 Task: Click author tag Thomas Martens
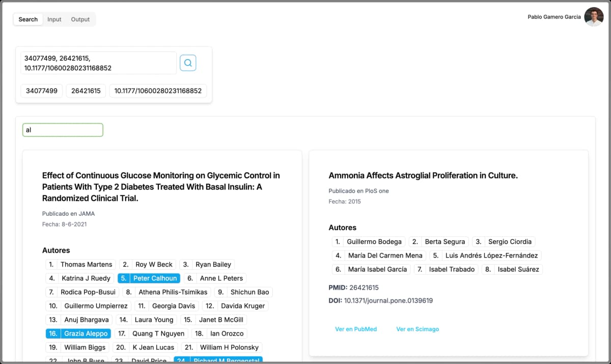click(x=80, y=264)
